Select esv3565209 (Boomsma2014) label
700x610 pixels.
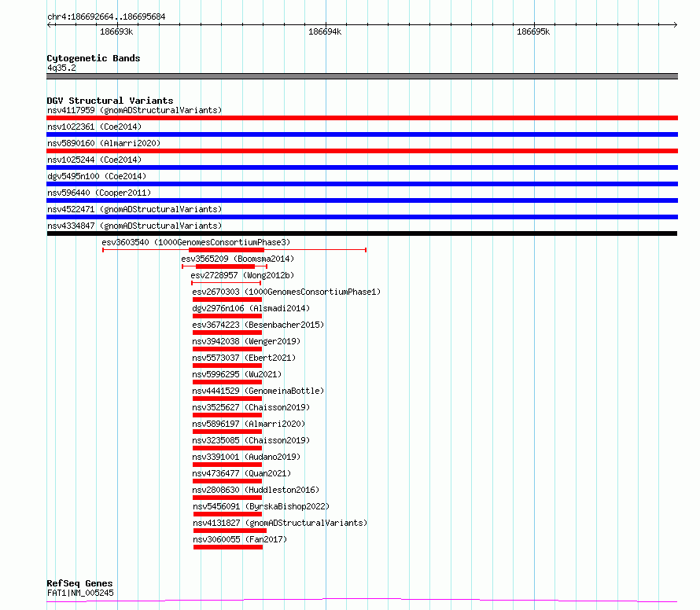click(x=238, y=259)
